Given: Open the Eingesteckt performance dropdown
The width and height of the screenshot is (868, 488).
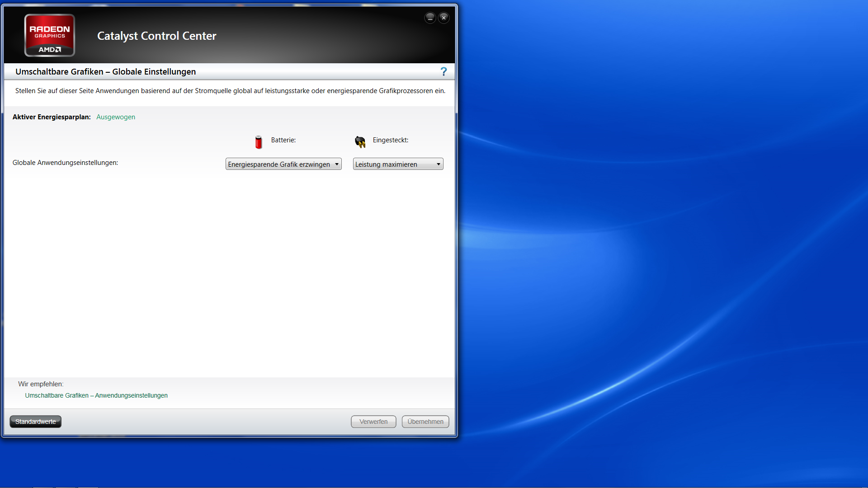Looking at the screenshot, I should tap(398, 164).
